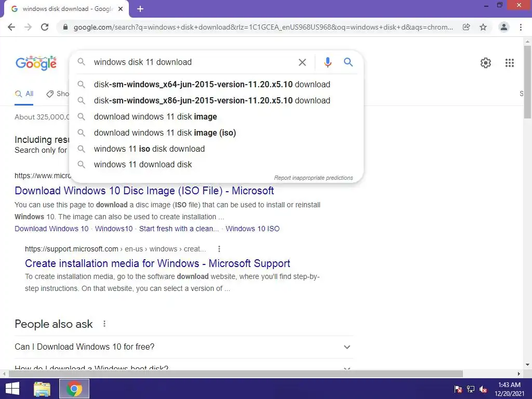Go back with the browser back arrow
Viewport: 532px width, 399px height.
click(11, 27)
